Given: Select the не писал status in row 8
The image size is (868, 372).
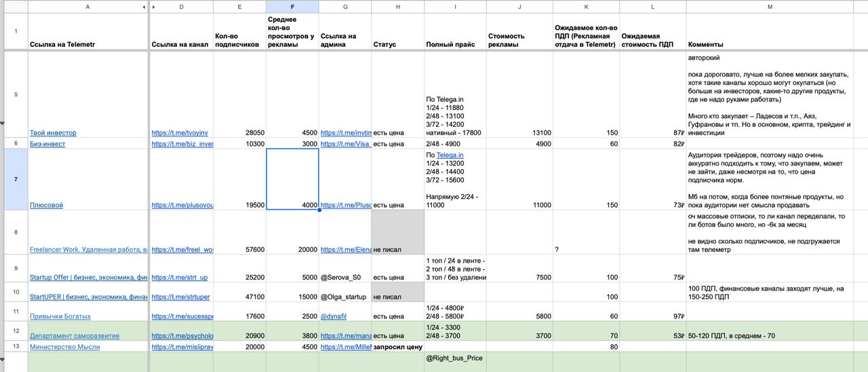Looking at the screenshot, I should 398,232.
